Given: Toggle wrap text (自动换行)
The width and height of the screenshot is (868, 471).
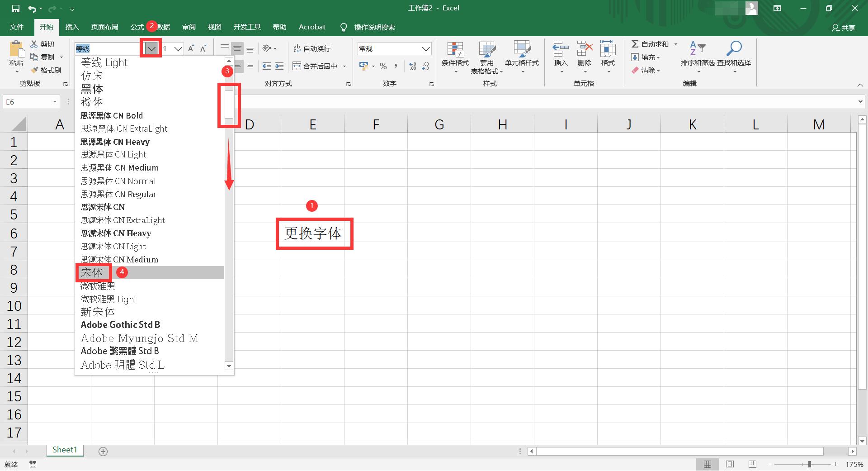Looking at the screenshot, I should pos(312,48).
